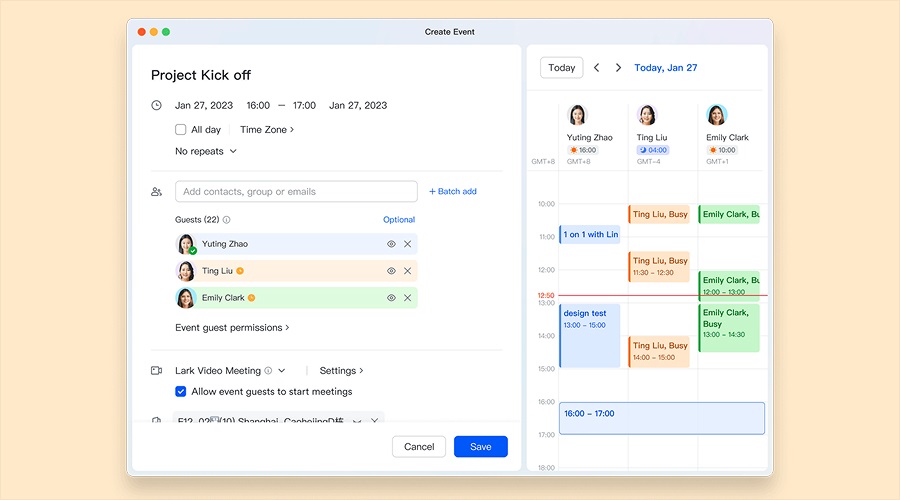
Task: Save the event
Action: coord(480,447)
